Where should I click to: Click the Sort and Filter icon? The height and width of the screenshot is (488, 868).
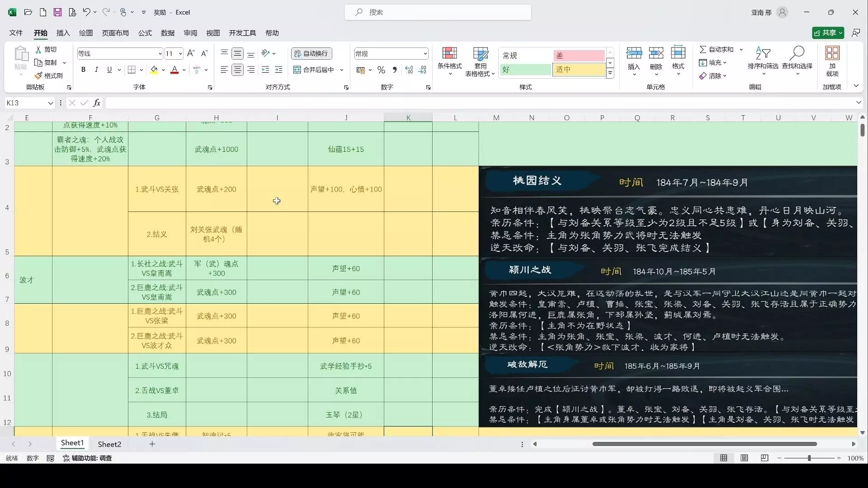pyautogui.click(x=763, y=54)
